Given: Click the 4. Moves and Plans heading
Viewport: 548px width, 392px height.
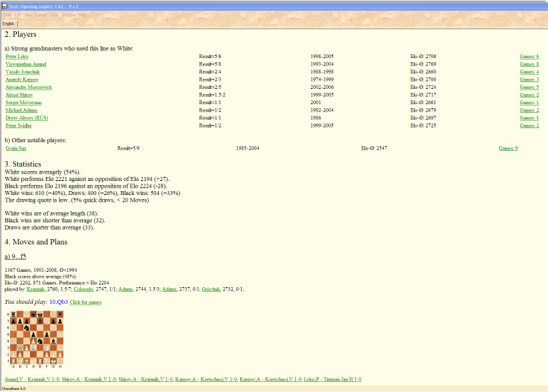Looking at the screenshot, I should click(36, 242).
